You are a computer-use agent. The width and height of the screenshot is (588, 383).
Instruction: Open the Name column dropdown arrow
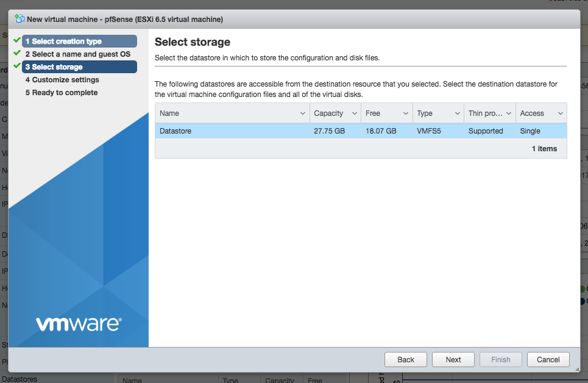[303, 113]
